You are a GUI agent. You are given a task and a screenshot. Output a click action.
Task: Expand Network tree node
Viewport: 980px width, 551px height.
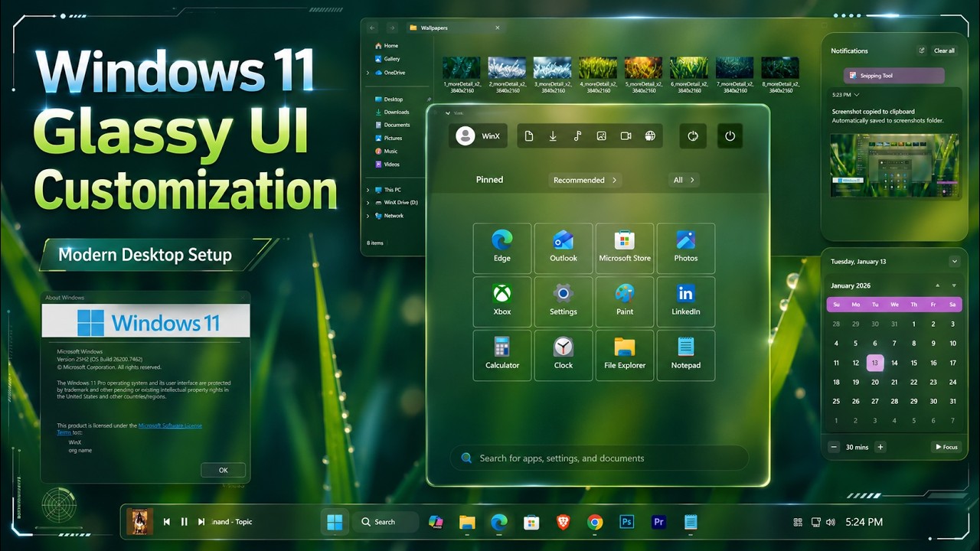click(368, 216)
